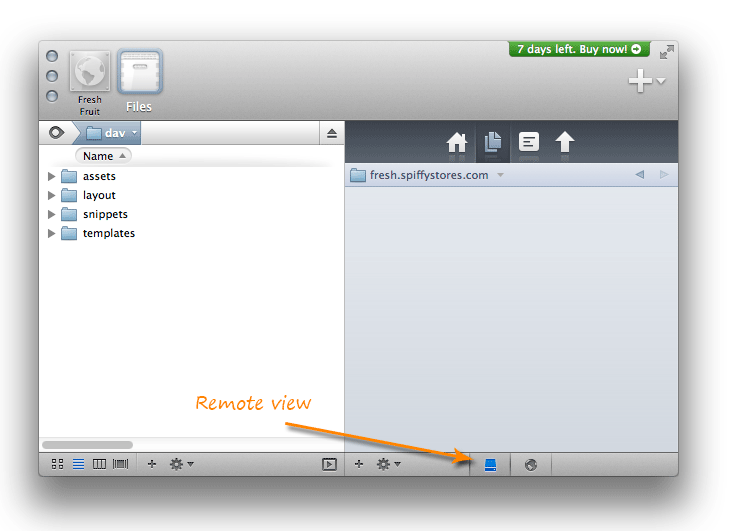This screenshot has width=729, height=531.
Task: Open the text snippets icon in sidebar
Action: point(529,143)
